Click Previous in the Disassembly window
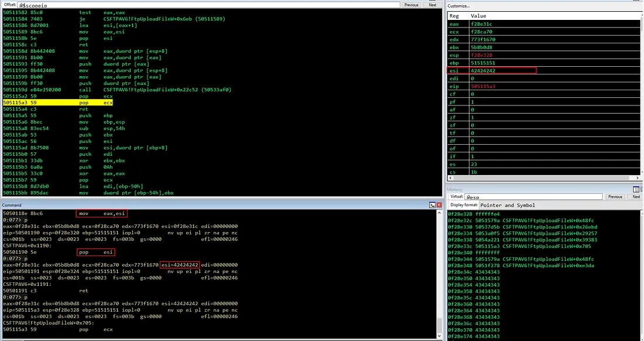Screen dimensions: 644x341 411,5
